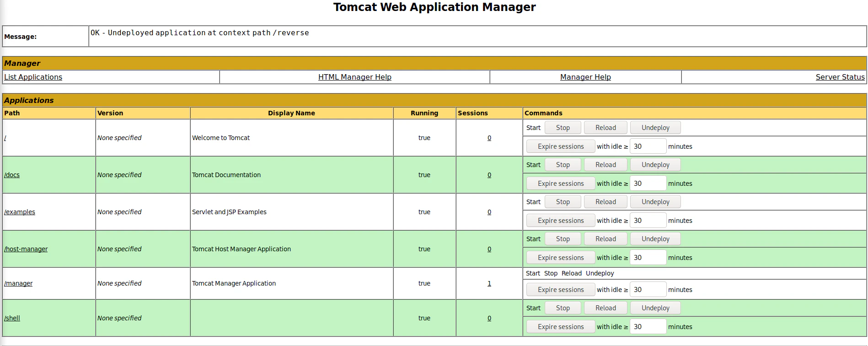Reload the /examples application
Viewport: 868px width, 346px height.
(605, 202)
